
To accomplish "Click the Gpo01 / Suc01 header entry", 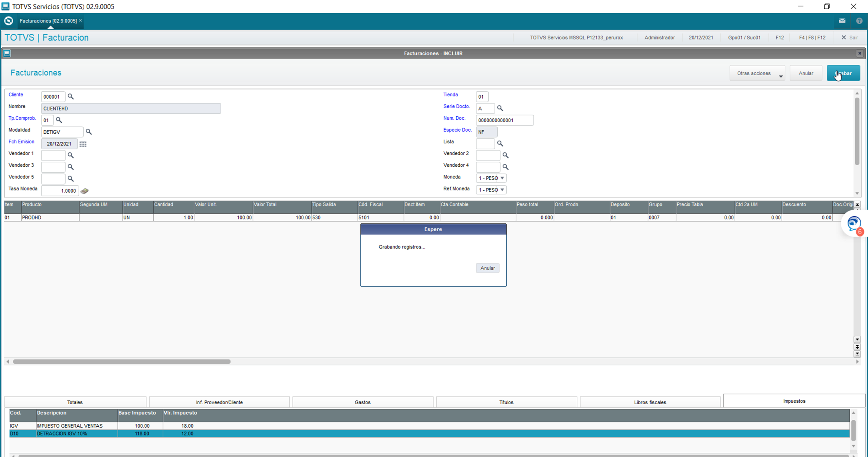I will click(744, 37).
